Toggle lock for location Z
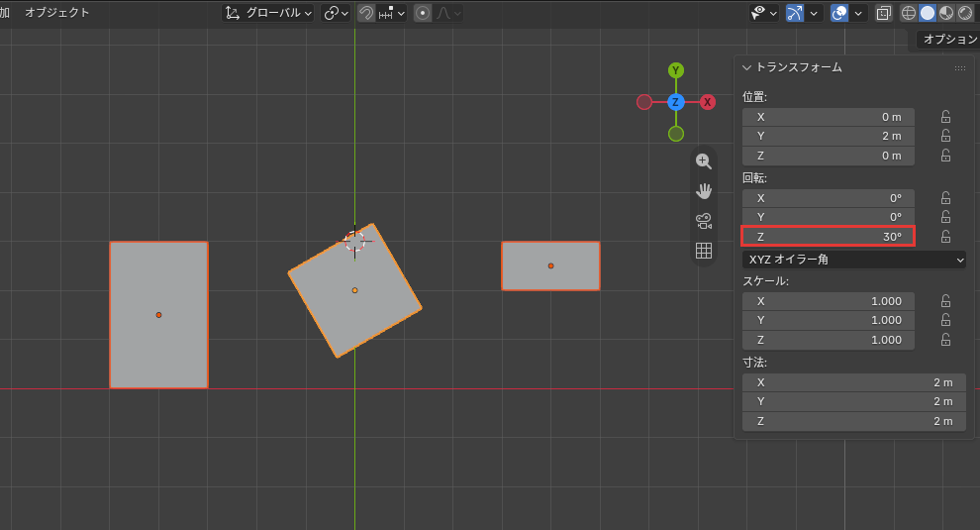 pos(945,156)
